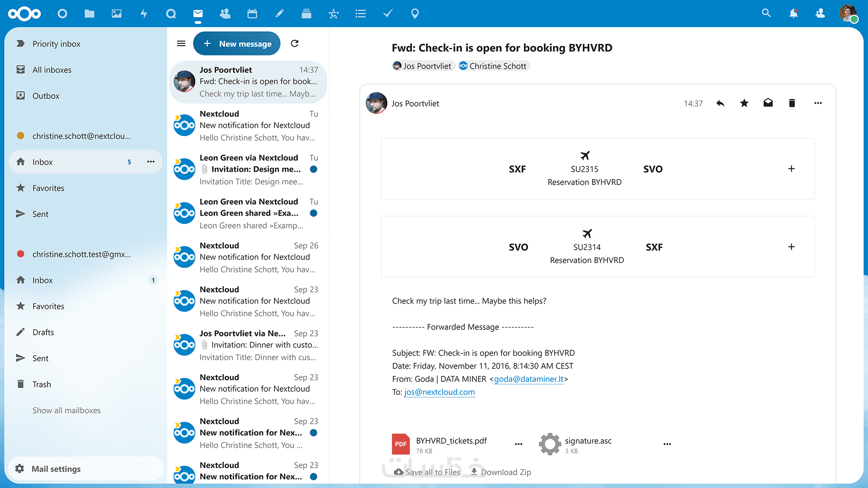Click the New message button
Screen dimensions: 868x488
click(237, 44)
